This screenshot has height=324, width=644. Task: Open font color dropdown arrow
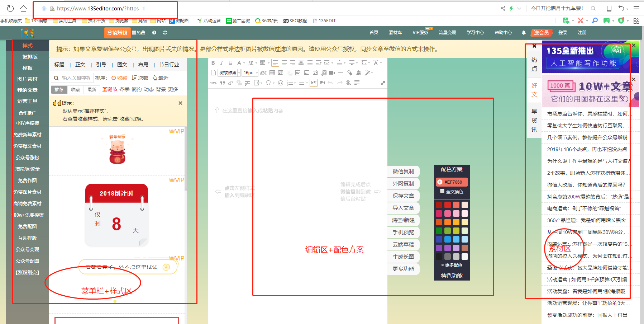[x=244, y=63]
